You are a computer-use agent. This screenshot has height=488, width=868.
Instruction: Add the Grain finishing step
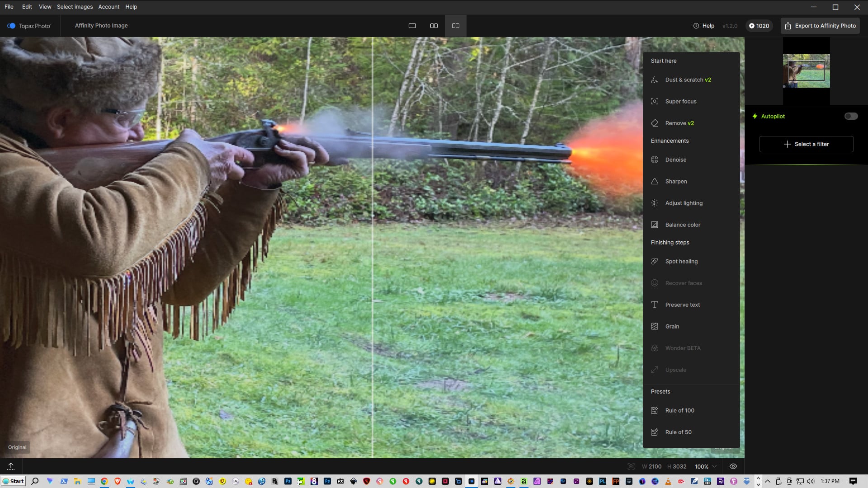(x=672, y=327)
